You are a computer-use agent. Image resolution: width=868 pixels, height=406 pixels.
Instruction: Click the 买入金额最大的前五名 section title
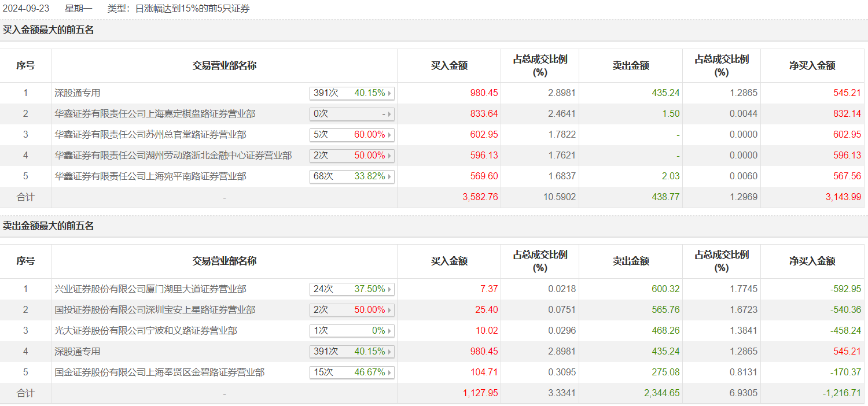click(x=48, y=30)
